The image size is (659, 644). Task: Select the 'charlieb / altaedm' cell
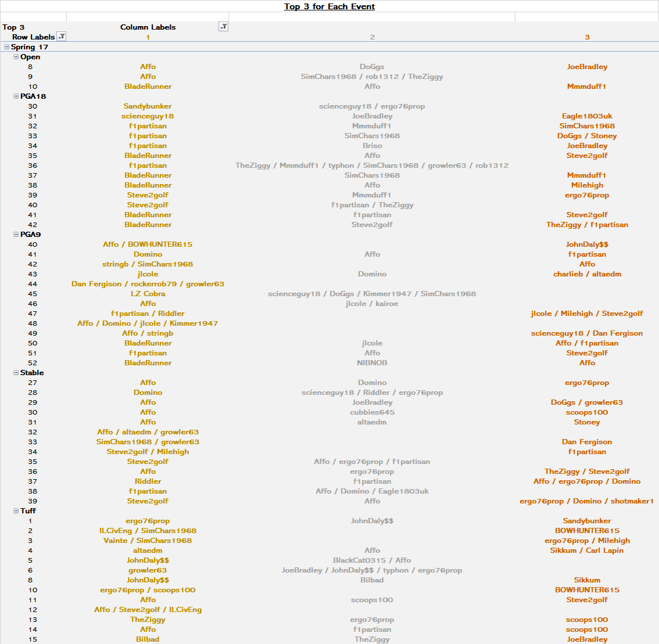tap(587, 274)
